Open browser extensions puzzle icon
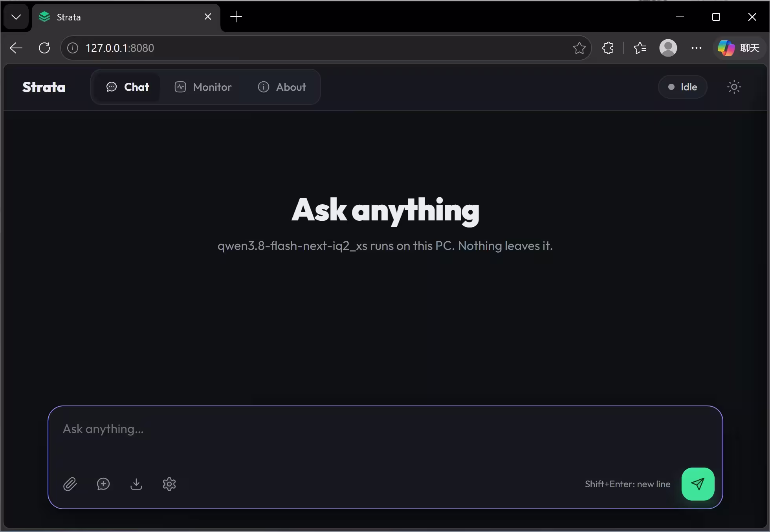 tap(608, 48)
